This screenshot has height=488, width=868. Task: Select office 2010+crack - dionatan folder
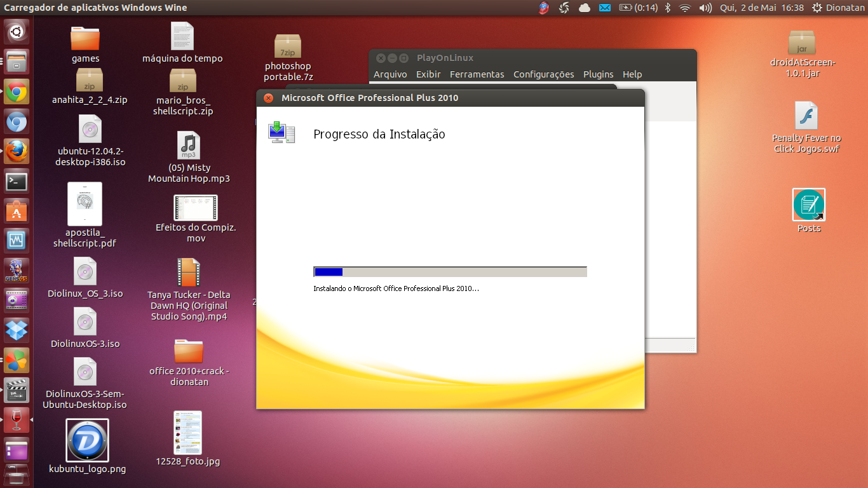(189, 362)
